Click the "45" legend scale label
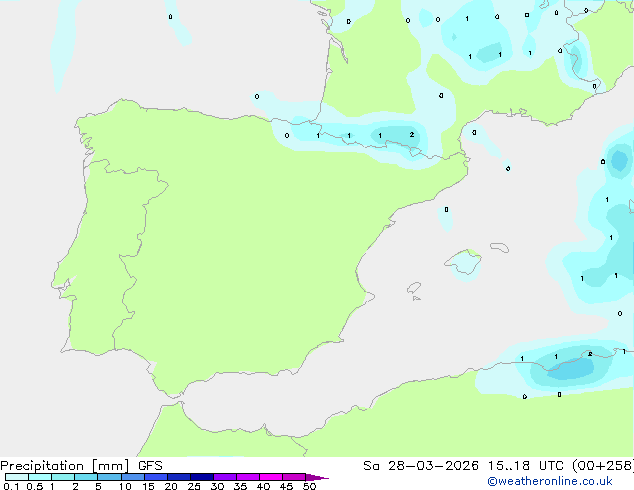This screenshot has height=490, width=634. [x=286, y=486]
